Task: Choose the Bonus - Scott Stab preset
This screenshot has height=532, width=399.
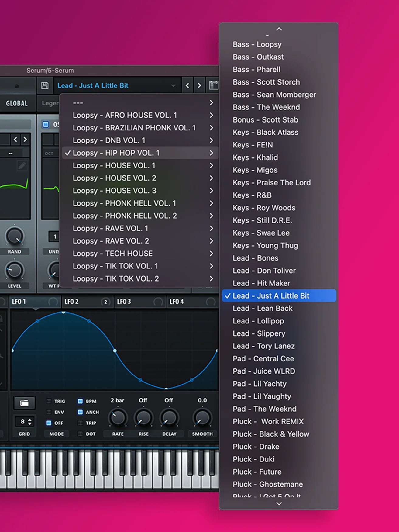Action: [279, 120]
